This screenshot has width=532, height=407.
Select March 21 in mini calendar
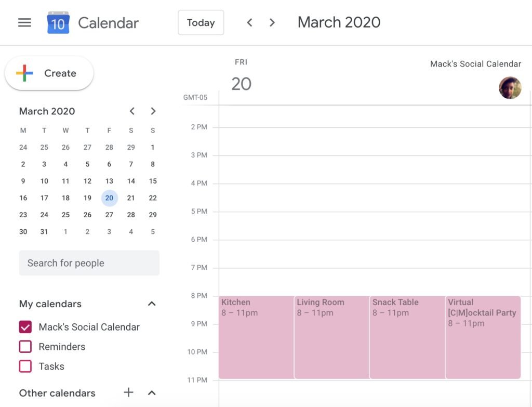click(x=131, y=198)
